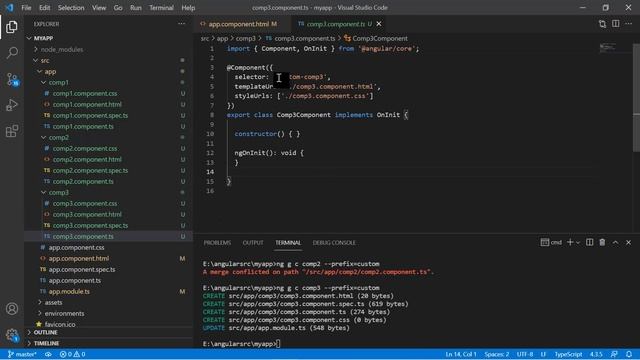Image resolution: width=640 pixels, height=360 pixels.
Task: Click comp3 folder in breadcrumb
Action: coord(245,38)
